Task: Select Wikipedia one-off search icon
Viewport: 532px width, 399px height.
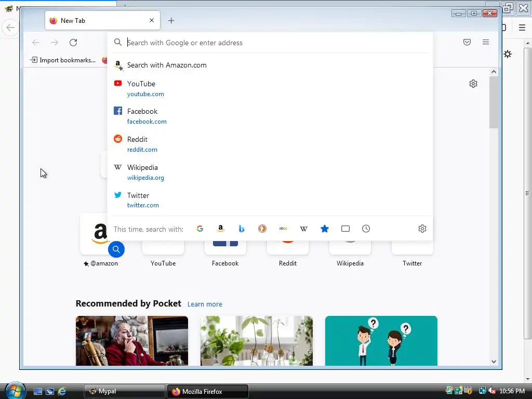Action: click(304, 229)
